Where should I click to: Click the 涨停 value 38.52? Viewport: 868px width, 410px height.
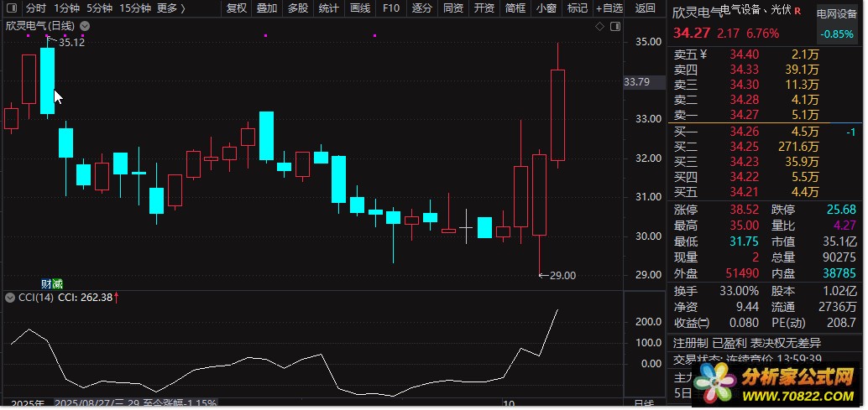click(x=744, y=210)
